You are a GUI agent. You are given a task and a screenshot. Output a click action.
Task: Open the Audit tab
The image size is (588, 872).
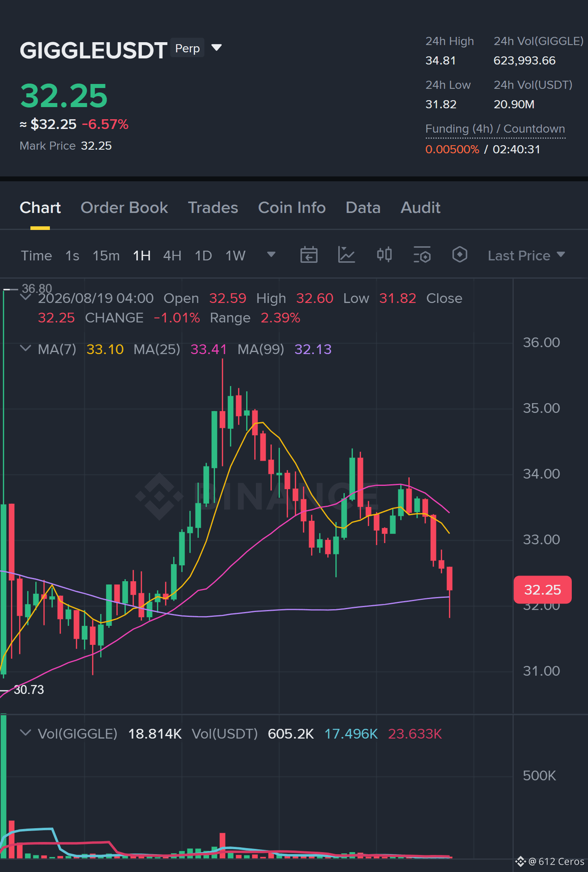coord(421,208)
